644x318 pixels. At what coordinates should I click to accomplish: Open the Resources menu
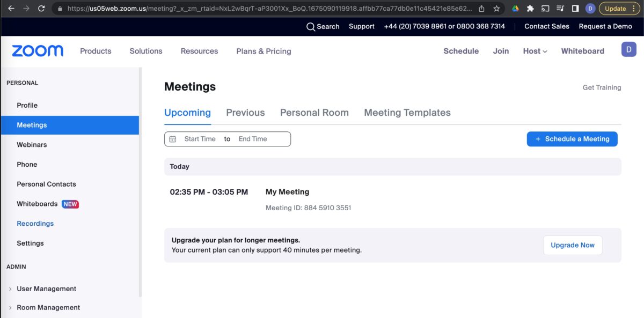click(x=199, y=51)
